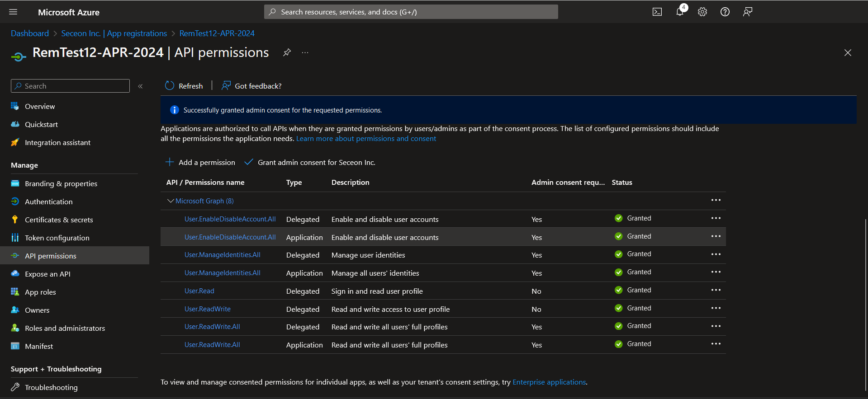Open the Azure portal hamburger menu
The image size is (868, 399).
click(13, 12)
